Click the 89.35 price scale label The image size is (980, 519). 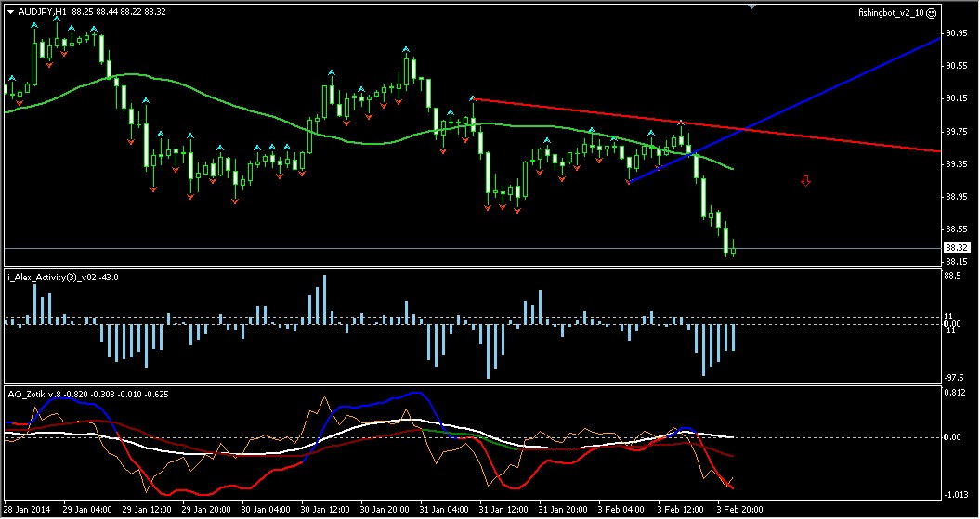coord(957,163)
